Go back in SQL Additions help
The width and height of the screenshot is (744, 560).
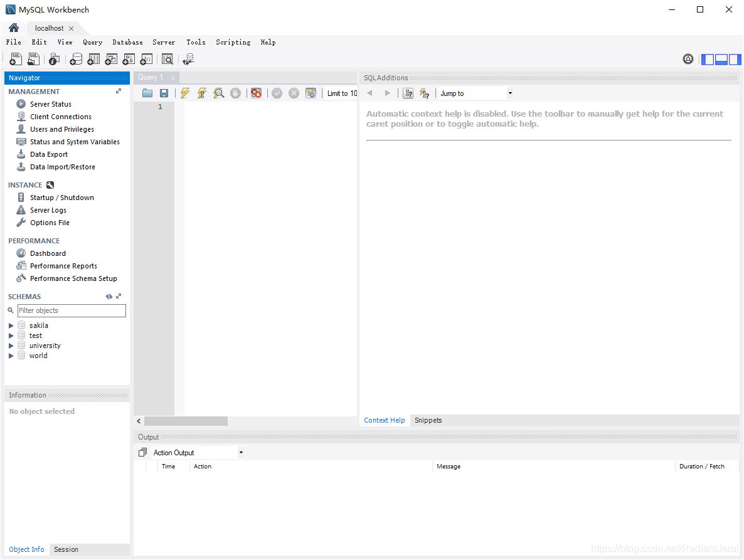(x=369, y=93)
